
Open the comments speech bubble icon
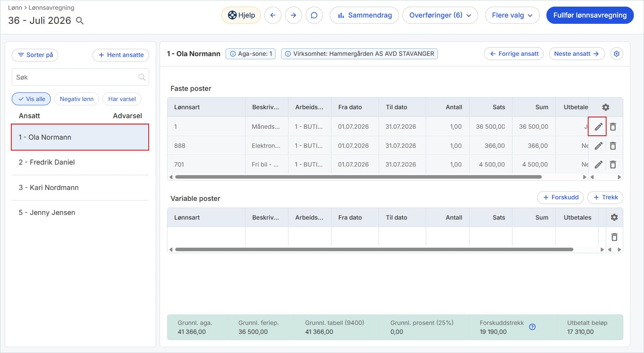pos(314,15)
